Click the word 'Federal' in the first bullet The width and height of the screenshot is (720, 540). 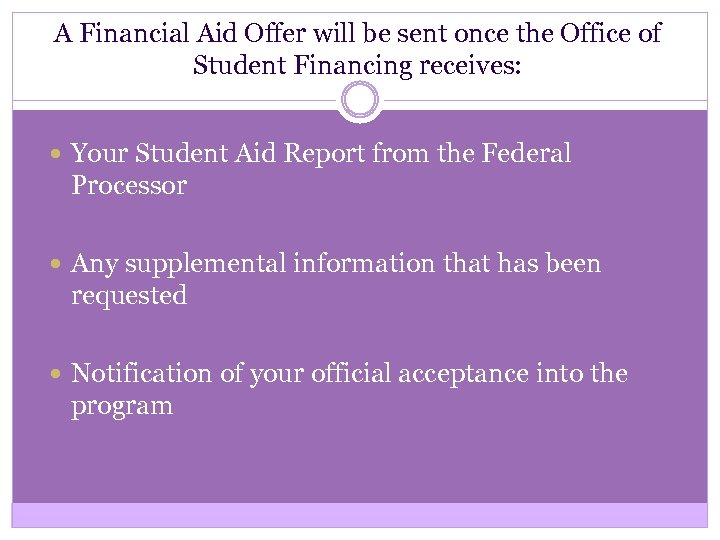pos(525,154)
